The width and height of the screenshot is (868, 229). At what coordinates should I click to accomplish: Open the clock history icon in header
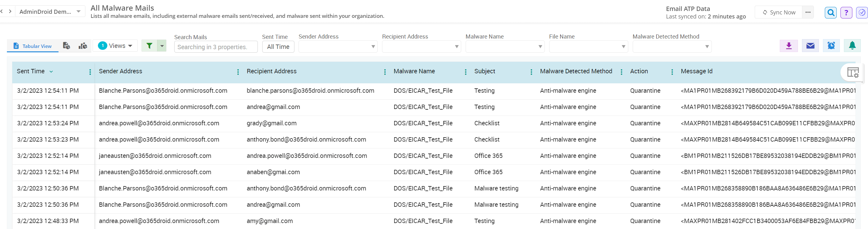point(862,13)
